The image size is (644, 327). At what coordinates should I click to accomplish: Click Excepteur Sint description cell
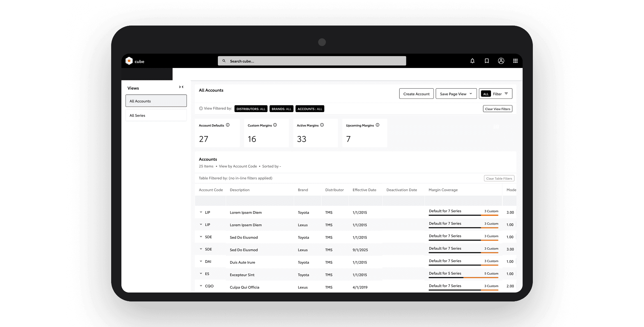coord(242,275)
